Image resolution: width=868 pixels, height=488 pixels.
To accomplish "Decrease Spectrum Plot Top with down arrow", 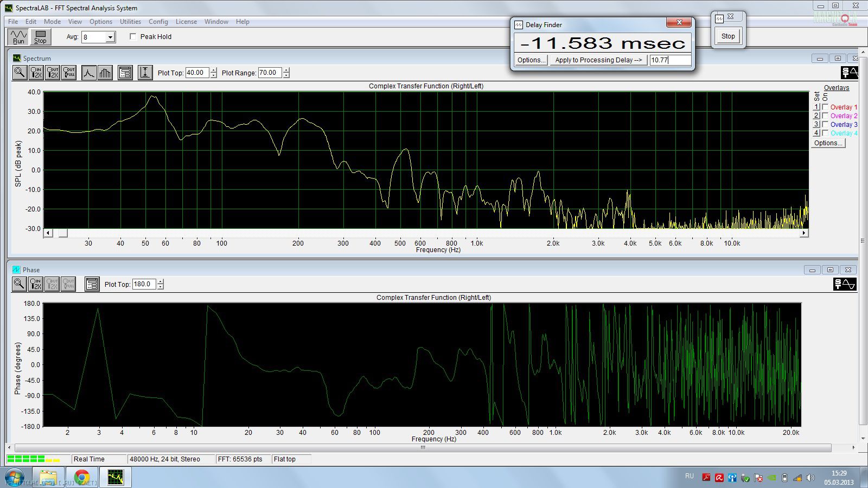I will point(213,75).
